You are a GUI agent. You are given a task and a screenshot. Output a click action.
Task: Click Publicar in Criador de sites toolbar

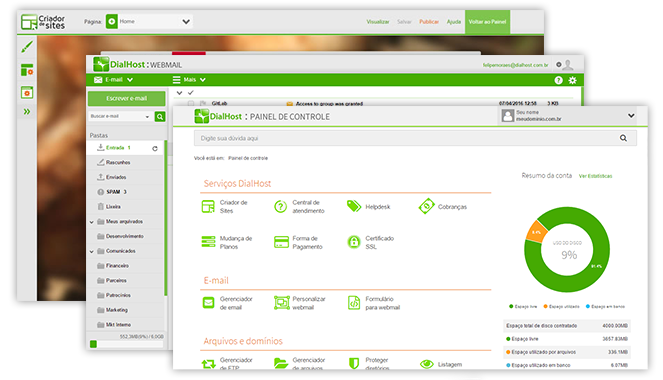429,22
